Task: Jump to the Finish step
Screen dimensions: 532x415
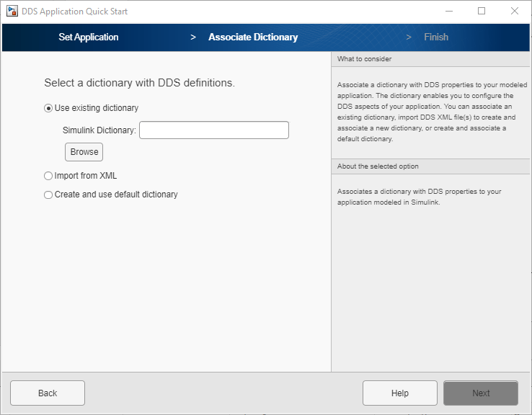Action: click(x=436, y=37)
